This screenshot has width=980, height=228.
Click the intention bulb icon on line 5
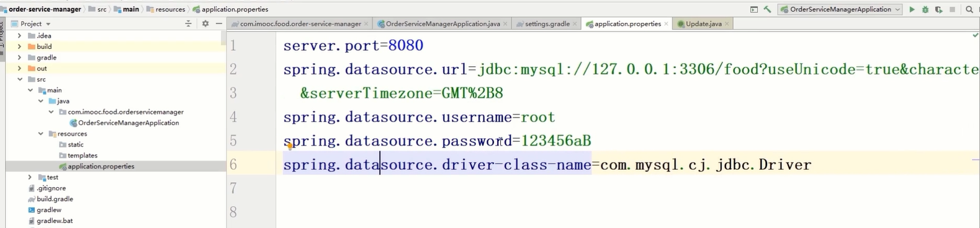click(x=290, y=146)
